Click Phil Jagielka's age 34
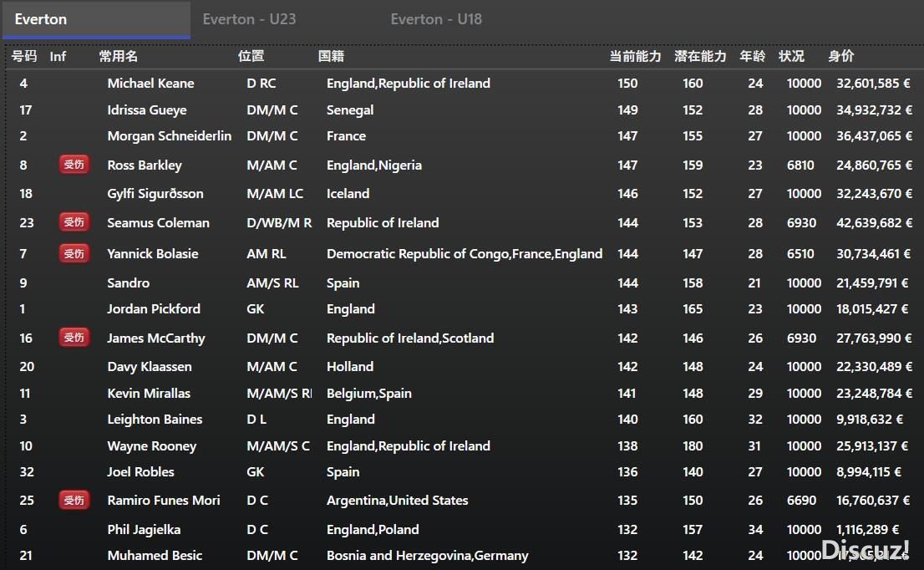Viewport: 924px width, 570px height. point(755,530)
